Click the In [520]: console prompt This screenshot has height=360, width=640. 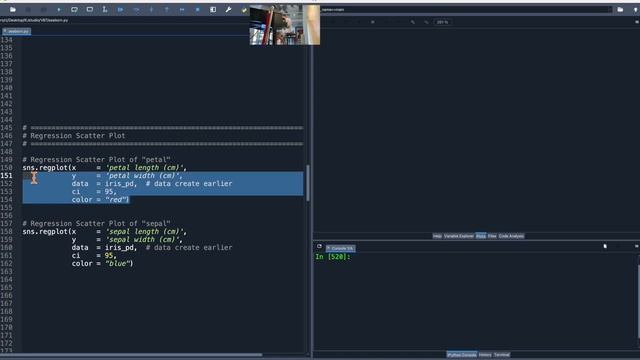coord(333,257)
